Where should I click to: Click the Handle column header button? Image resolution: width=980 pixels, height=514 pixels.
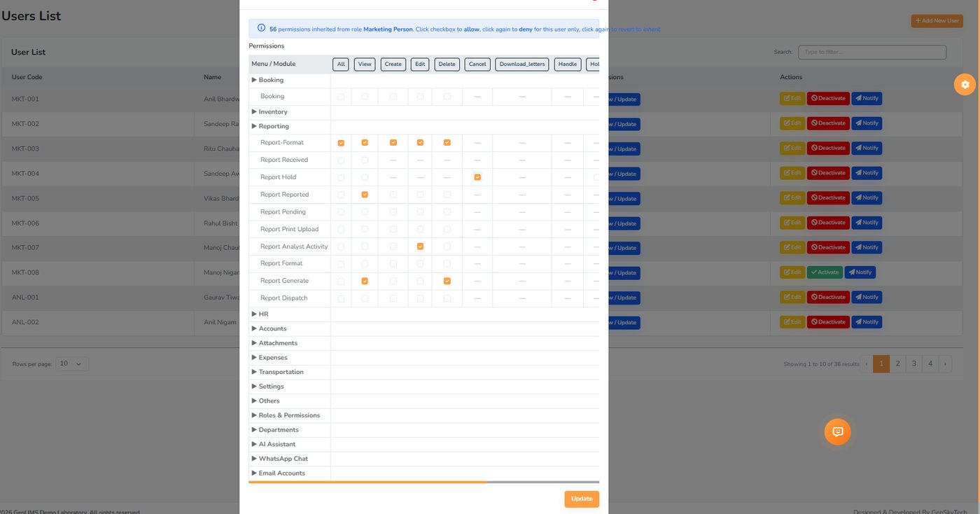click(568, 64)
